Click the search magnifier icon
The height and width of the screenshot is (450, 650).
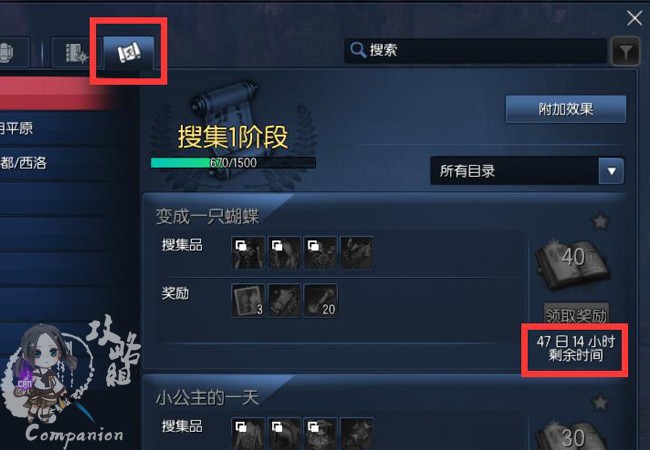click(358, 50)
